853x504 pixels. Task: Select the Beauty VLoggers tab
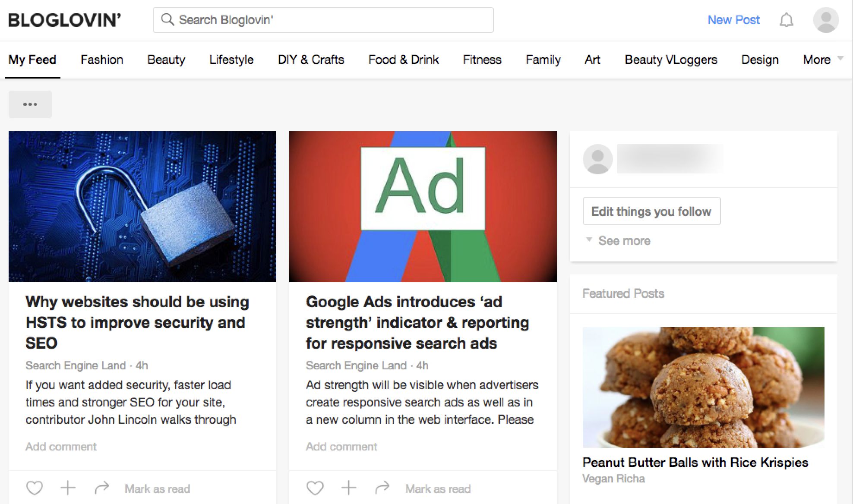coord(670,60)
